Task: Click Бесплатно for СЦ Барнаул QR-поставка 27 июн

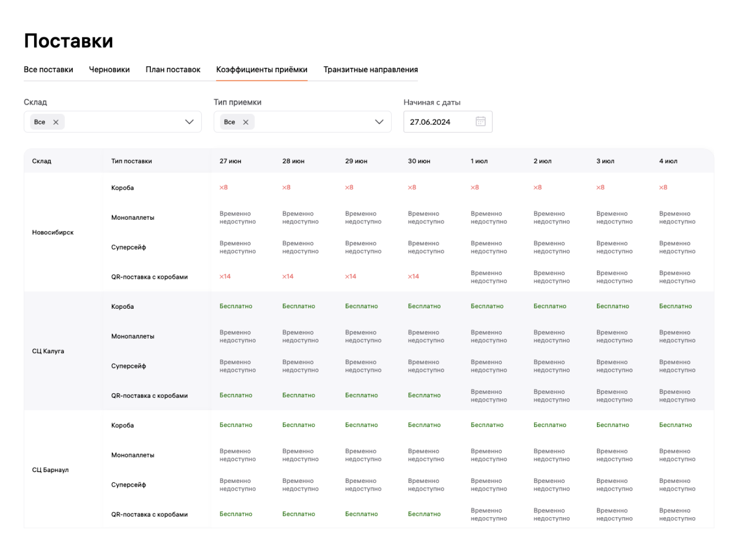Action: [236, 514]
